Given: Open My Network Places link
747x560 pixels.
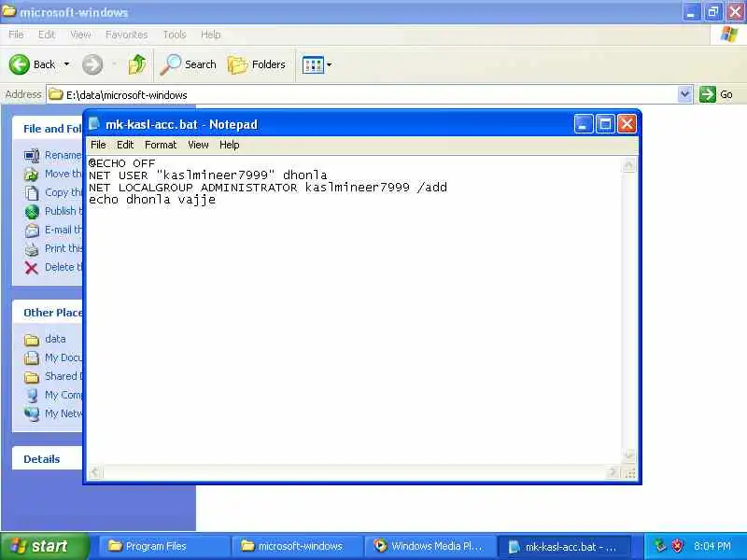Looking at the screenshot, I should [63, 413].
